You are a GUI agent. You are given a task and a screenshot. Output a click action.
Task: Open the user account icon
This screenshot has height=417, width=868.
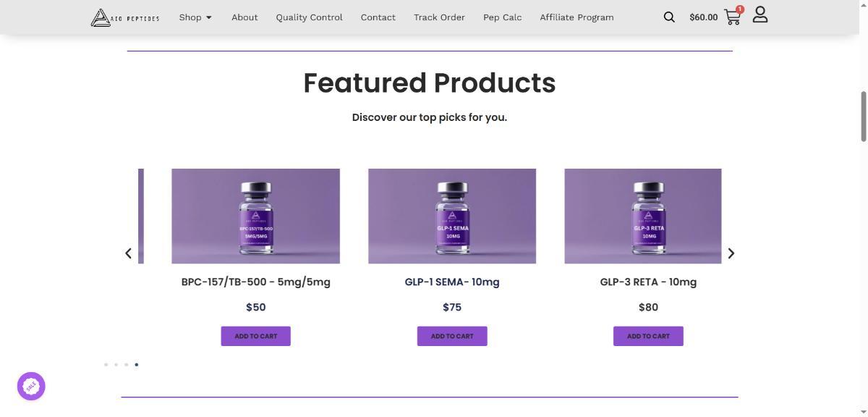point(759,15)
